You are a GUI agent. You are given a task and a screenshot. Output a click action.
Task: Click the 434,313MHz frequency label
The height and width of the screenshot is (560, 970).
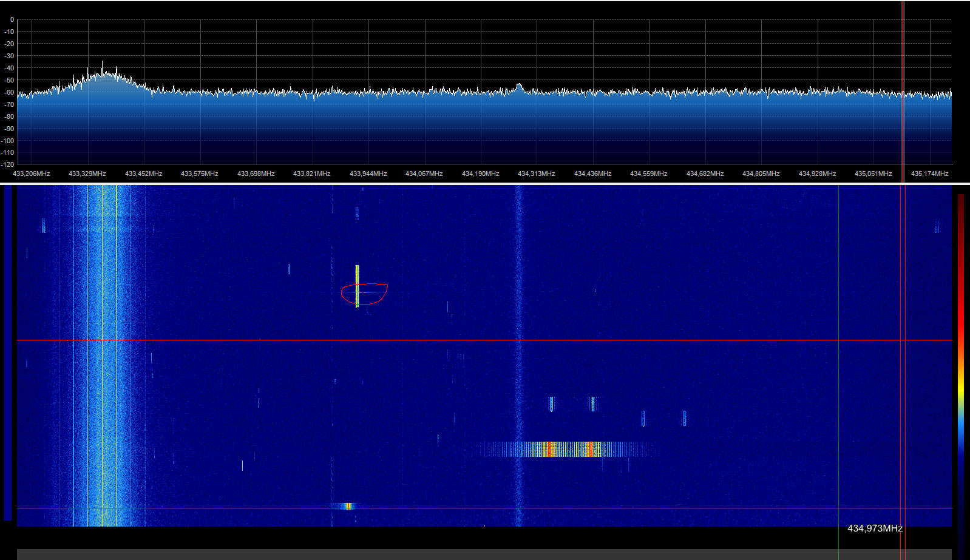click(537, 174)
